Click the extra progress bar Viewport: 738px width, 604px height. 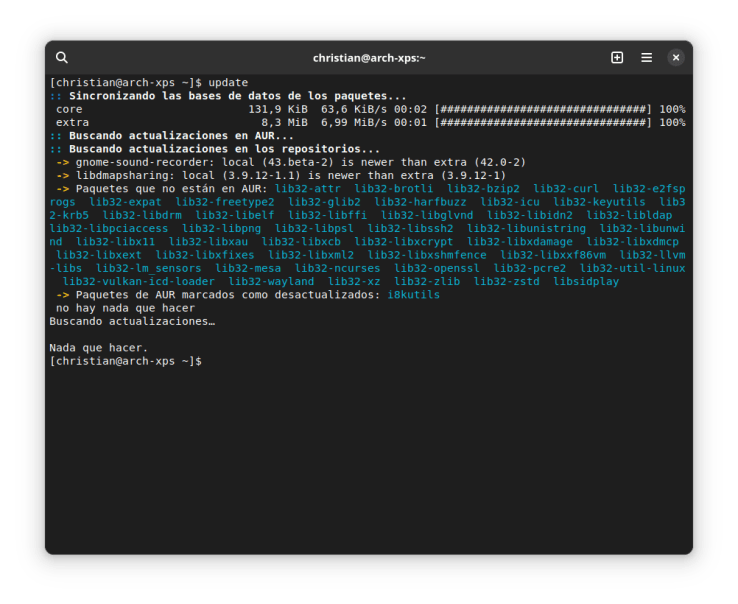[543, 122]
